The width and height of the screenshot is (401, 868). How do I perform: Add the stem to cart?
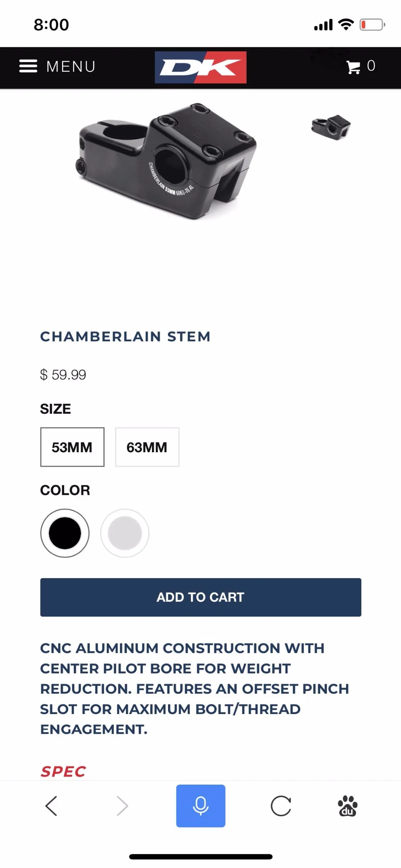(x=200, y=597)
